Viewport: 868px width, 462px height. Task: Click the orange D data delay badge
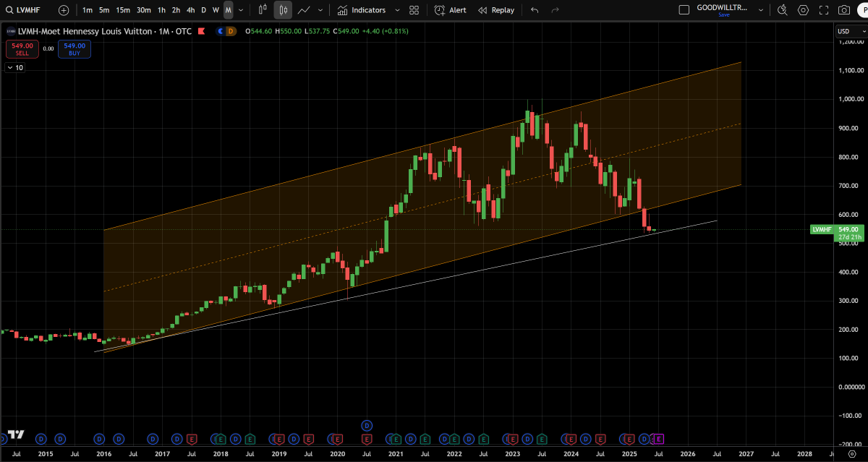pos(231,31)
